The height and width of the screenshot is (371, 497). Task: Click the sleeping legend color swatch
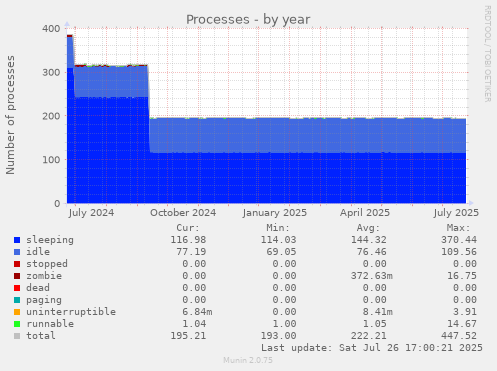coord(17,240)
